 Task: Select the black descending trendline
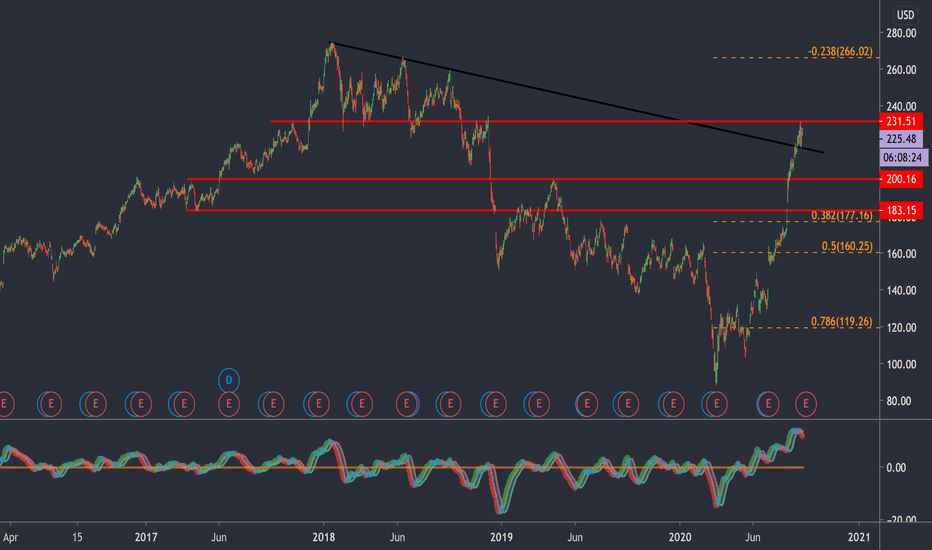point(577,98)
